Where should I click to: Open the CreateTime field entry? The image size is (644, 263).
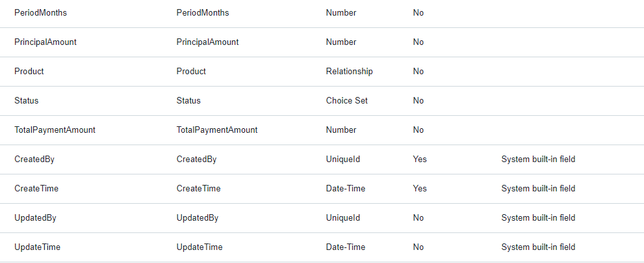click(36, 189)
